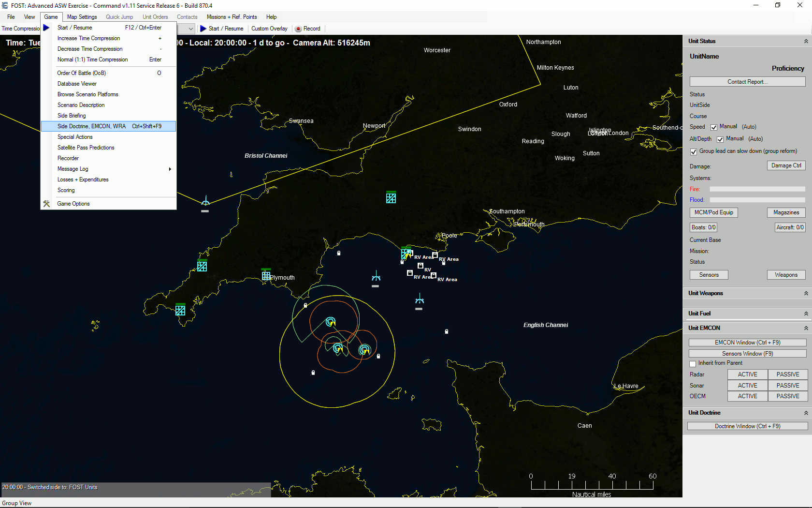Expand the Unit Weapons panel
The width and height of the screenshot is (812, 508).
pyautogui.click(x=806, y=294)
